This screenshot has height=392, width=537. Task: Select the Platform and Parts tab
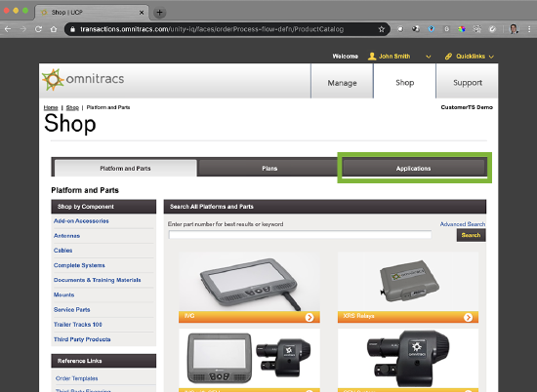point(125,169)
